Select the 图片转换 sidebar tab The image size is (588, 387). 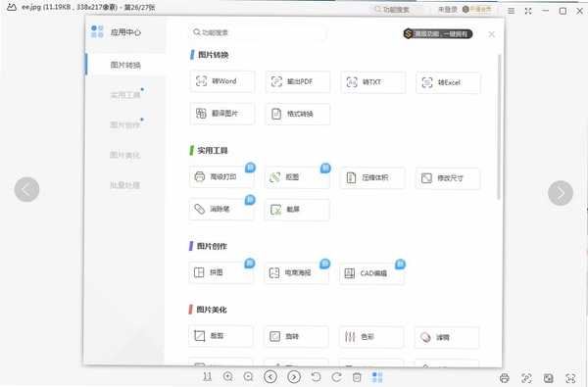[x=125, y=65]
